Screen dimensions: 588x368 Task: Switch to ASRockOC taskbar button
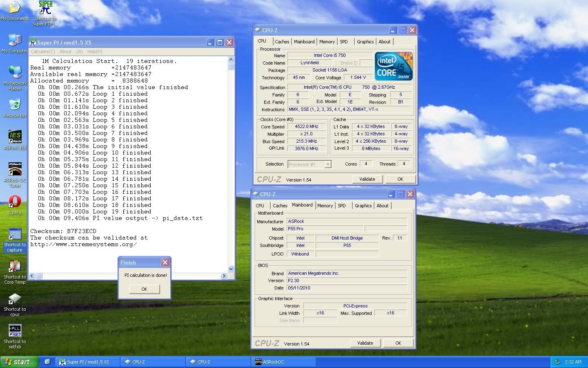284,362
